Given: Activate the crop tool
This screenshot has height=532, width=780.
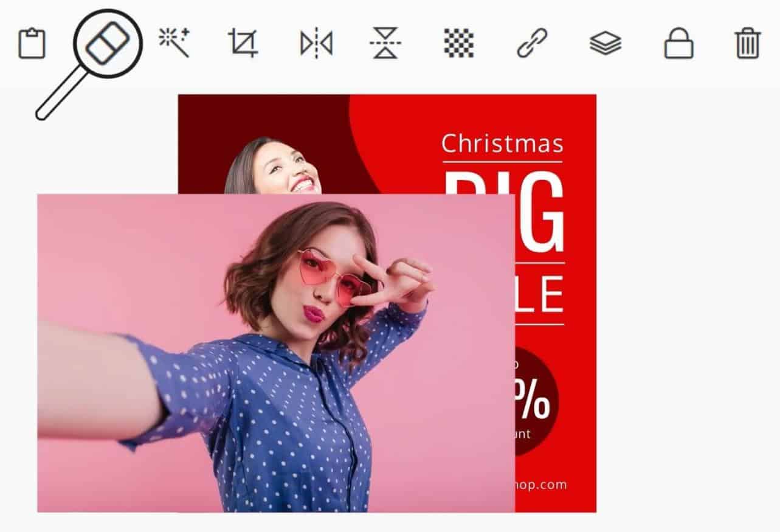Looking at the screenshot, I should [243, 43].
